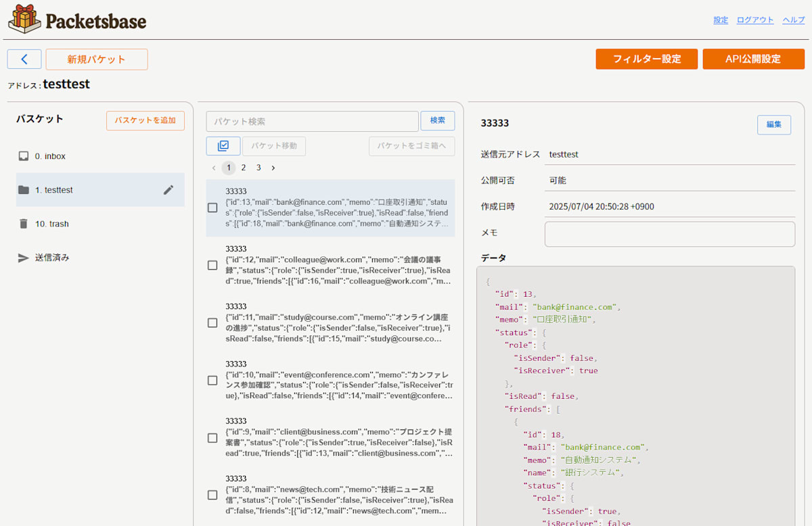Screen dimensions: 812x526
Task: Click the 公開可否 value 可能
Action: tap(558, 181)
